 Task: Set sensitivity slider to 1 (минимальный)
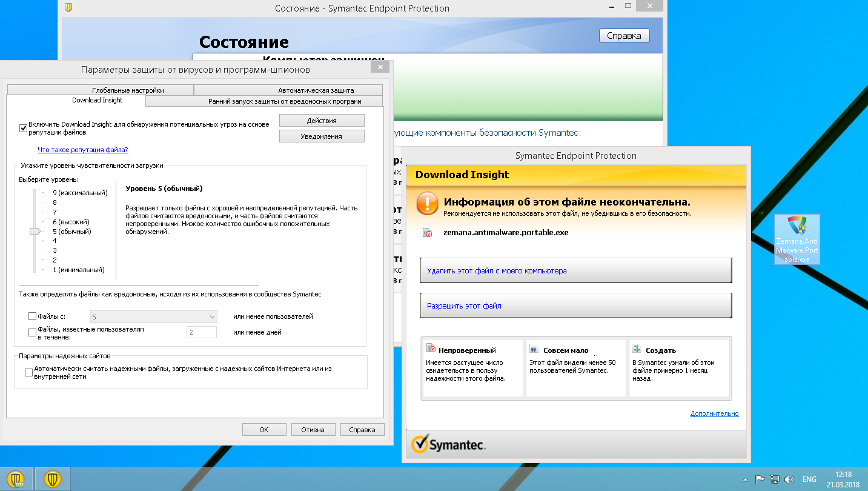click(79, 270)
